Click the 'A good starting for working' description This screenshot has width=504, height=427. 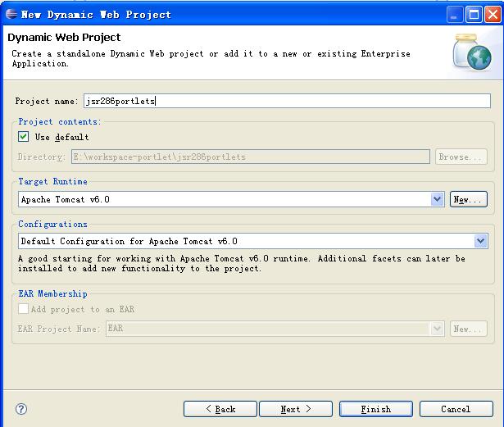click(x=242, y=263)
